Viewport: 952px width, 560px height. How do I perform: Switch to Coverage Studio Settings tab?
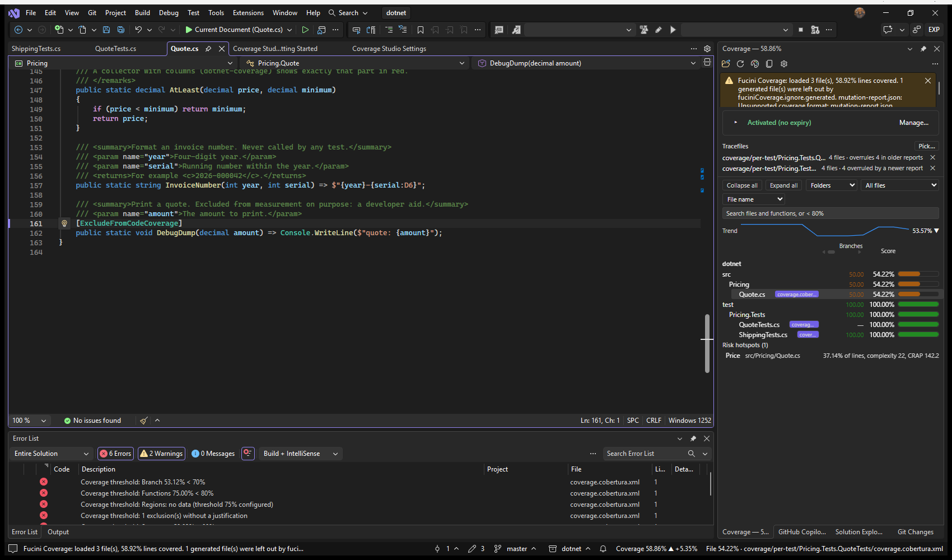pyautogui.click(x=389, y=49)
